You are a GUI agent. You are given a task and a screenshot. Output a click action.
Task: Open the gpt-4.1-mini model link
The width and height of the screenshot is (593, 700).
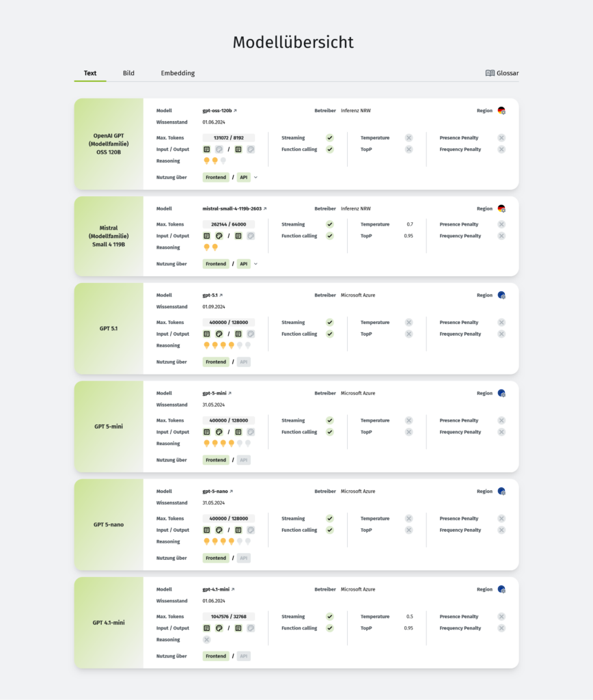pyautogui.click(x=219, y=589)
